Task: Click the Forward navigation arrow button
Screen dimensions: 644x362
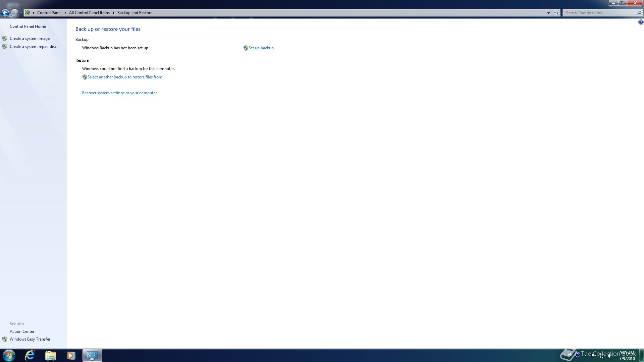Action: pos(14,13)
